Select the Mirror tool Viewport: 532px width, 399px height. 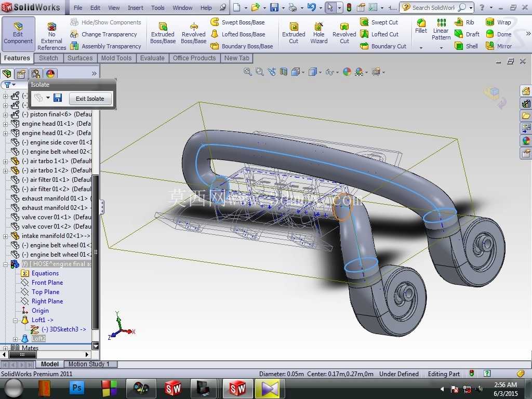pyautogui.click(x=499, y=46)
